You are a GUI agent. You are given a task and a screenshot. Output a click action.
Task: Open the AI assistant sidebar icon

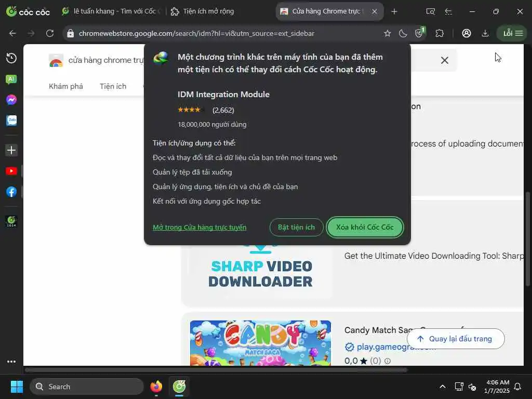[x=11, y=79]
